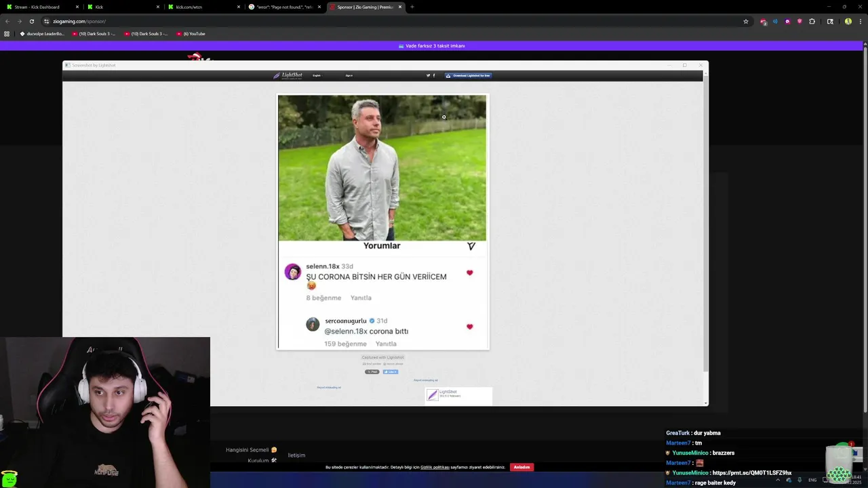Click Sign in on the Lightshot page
The image size is (868, 488).
[349, 75]
